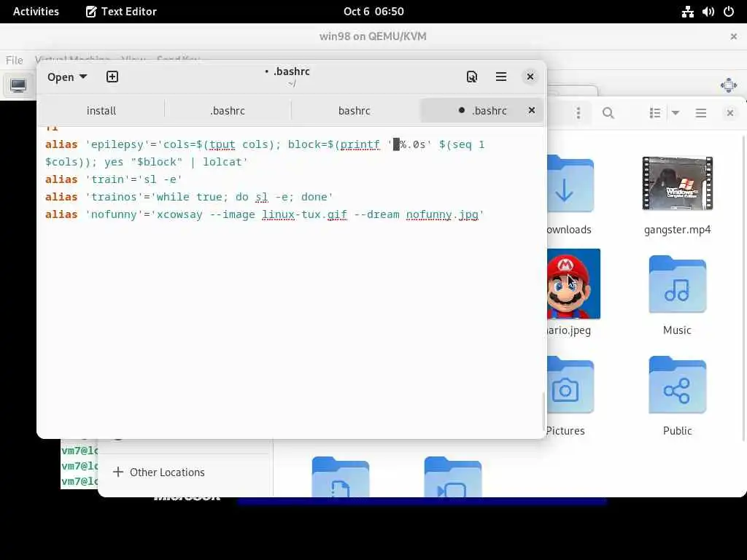Click the Templates folder at bottom of Files

340,477
